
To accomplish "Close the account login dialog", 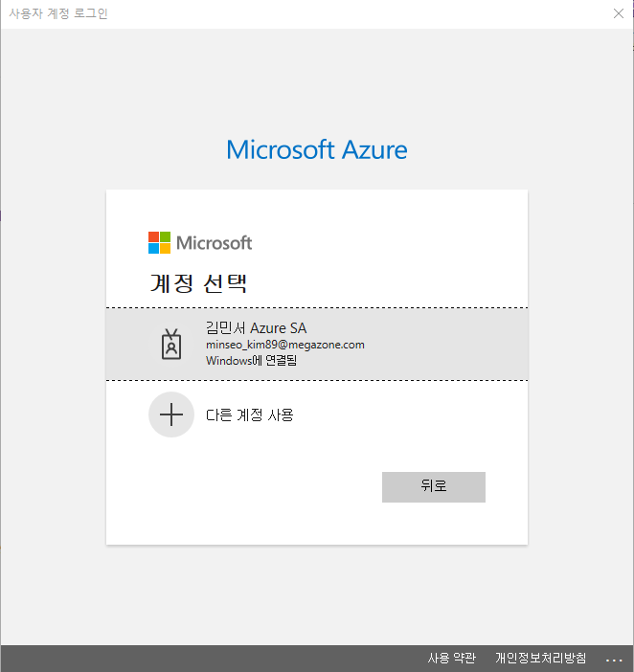I will tap(618, 13).
